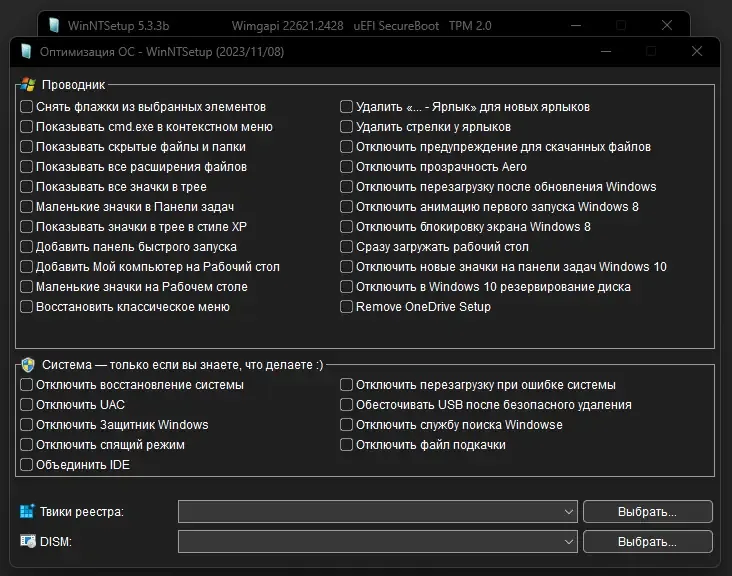Check Добавить панель быстрого запуска
Screen dimensions: 732x576
click(x=27, y=246)
